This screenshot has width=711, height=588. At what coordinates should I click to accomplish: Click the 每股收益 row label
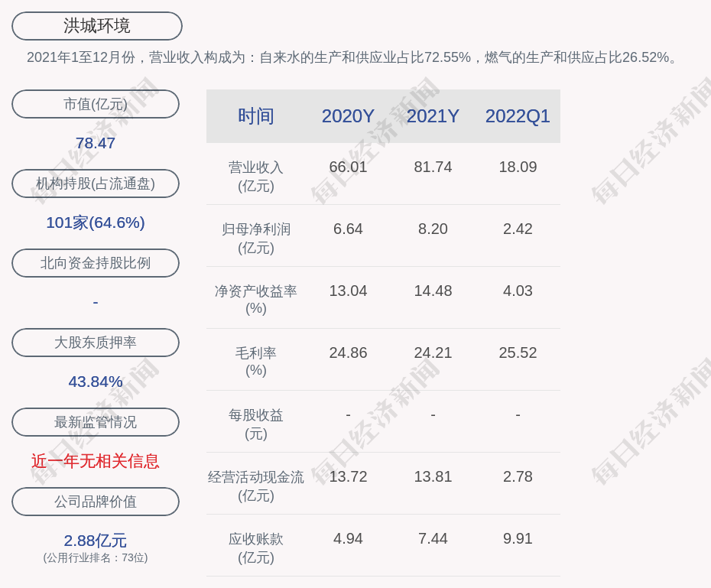coord(256,424)
